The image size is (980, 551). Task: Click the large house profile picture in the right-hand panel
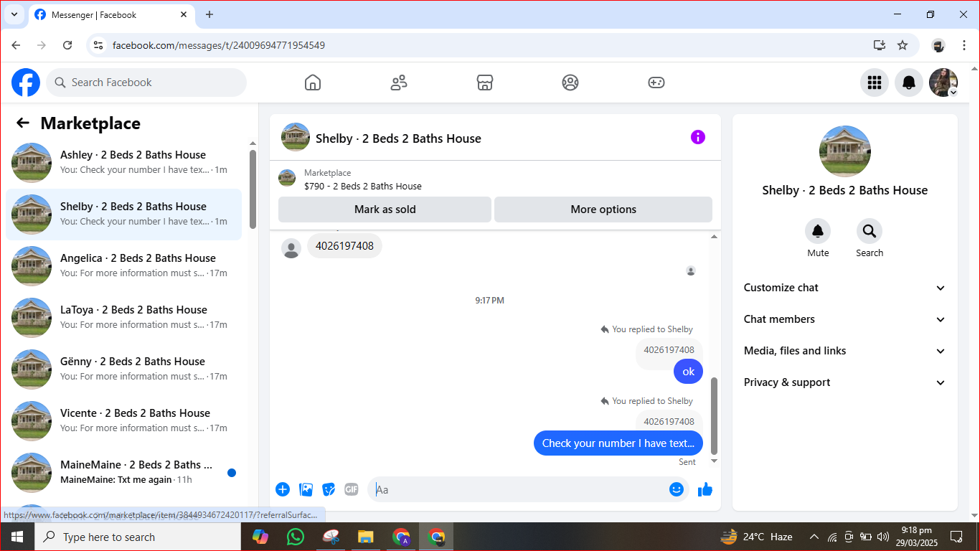point(845,151)
